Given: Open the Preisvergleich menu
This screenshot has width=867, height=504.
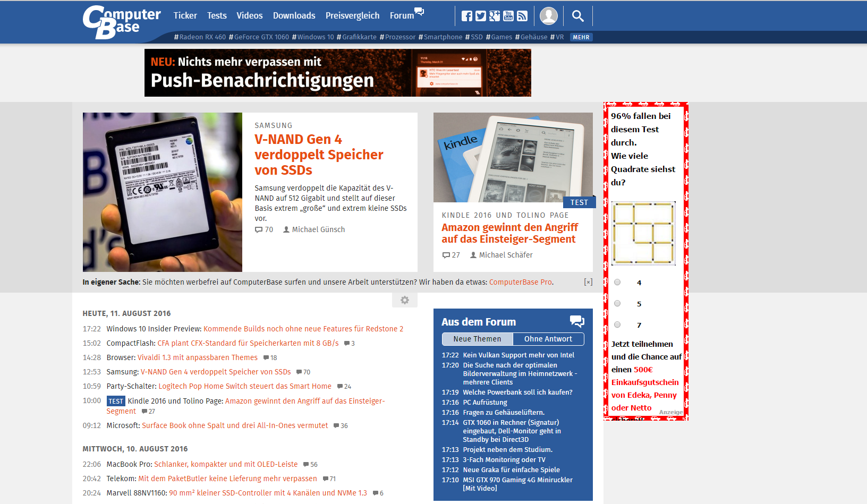Looking at the screenshot, I should pos(353,15).
